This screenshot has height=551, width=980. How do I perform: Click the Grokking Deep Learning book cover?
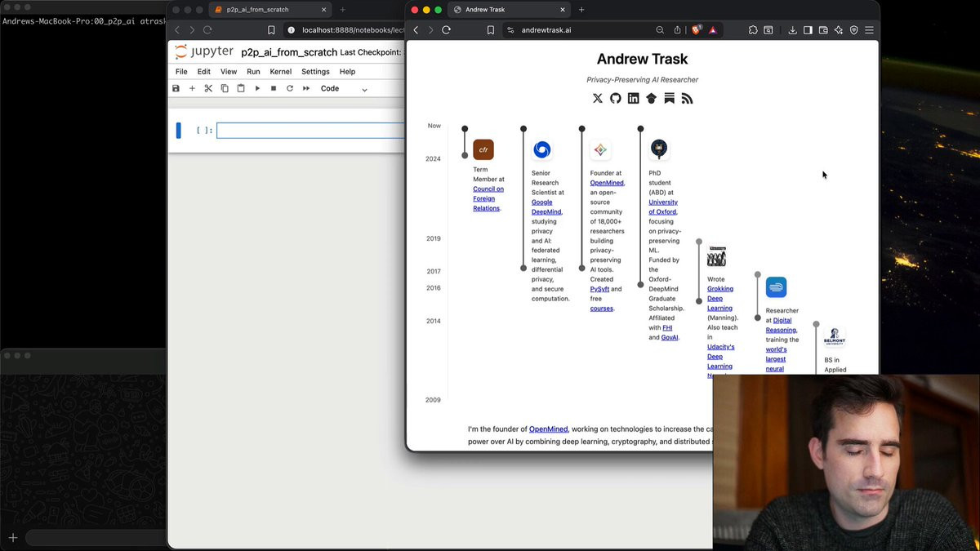tap(716, 256)
